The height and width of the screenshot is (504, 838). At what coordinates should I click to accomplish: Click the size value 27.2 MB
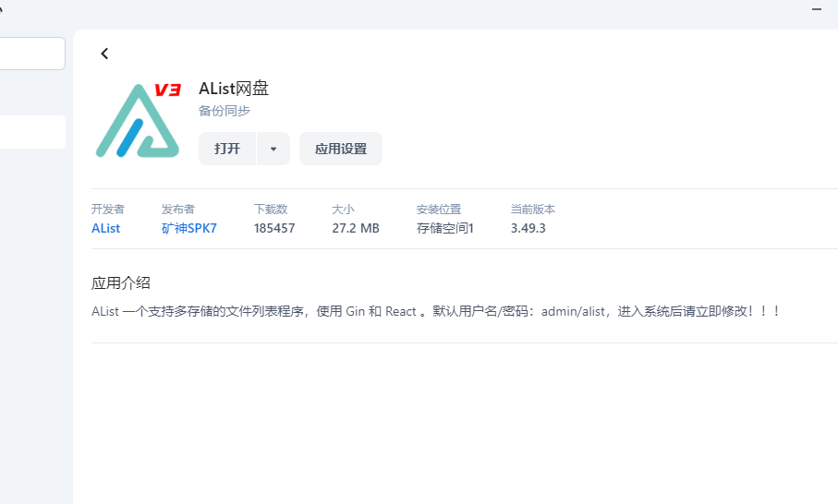(x=356, y=228)
